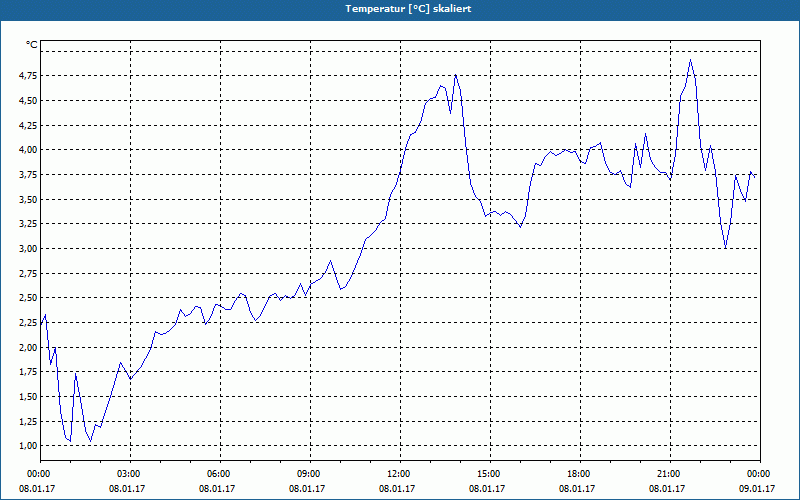The width and height of the screenshot is (800, 500).
Task: Click the 09:00 time axis label
Action: (310, 474)
